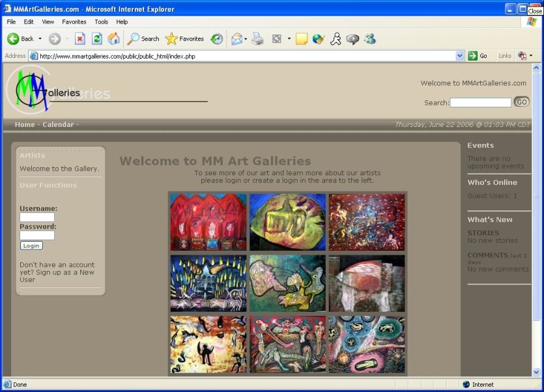
Task: Click the Stop loading icon
Action: [79, 39]
